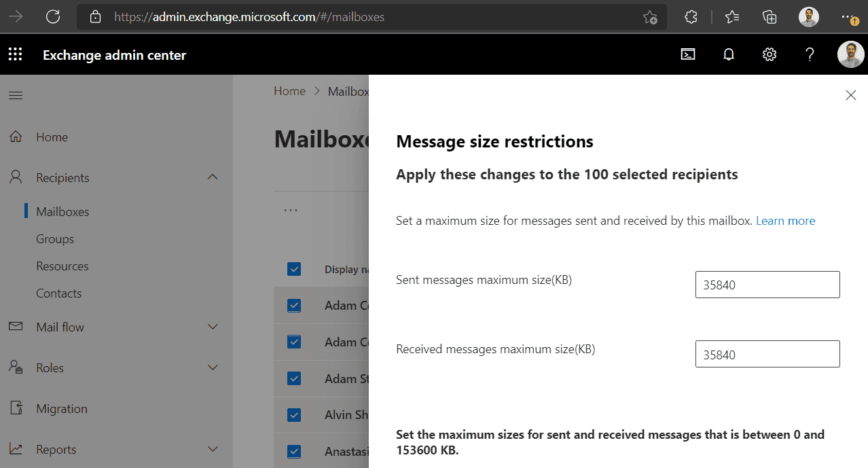Uncheck the Anastasi mailbox row checkbox

(294, 451)
